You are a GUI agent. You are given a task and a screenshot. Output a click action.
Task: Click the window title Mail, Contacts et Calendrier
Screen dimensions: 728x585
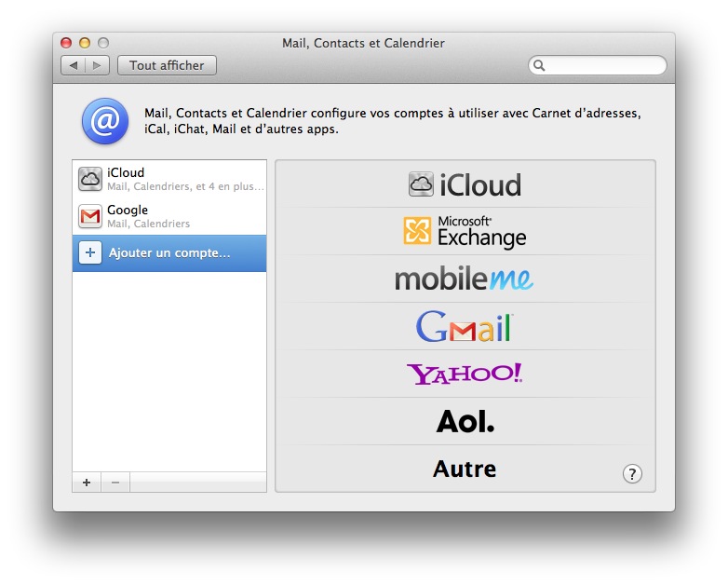pos(364,43)
